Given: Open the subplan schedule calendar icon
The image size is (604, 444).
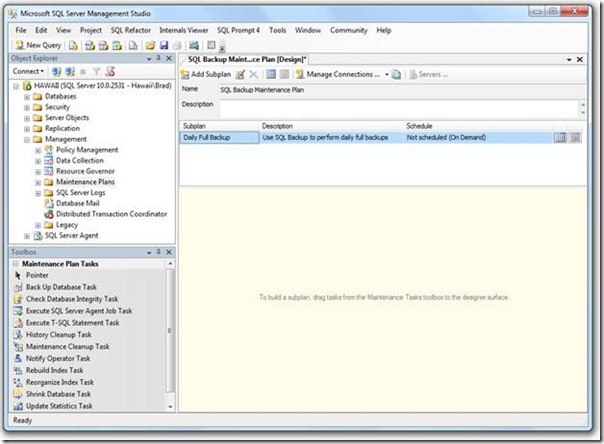Looking at the screenshot, I should [560, 138].
